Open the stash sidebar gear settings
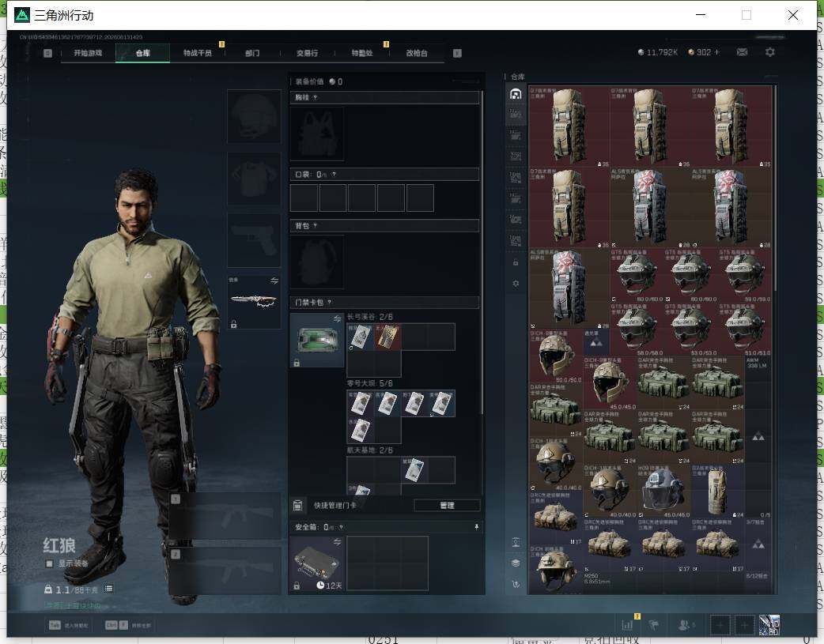 (516, 283)
